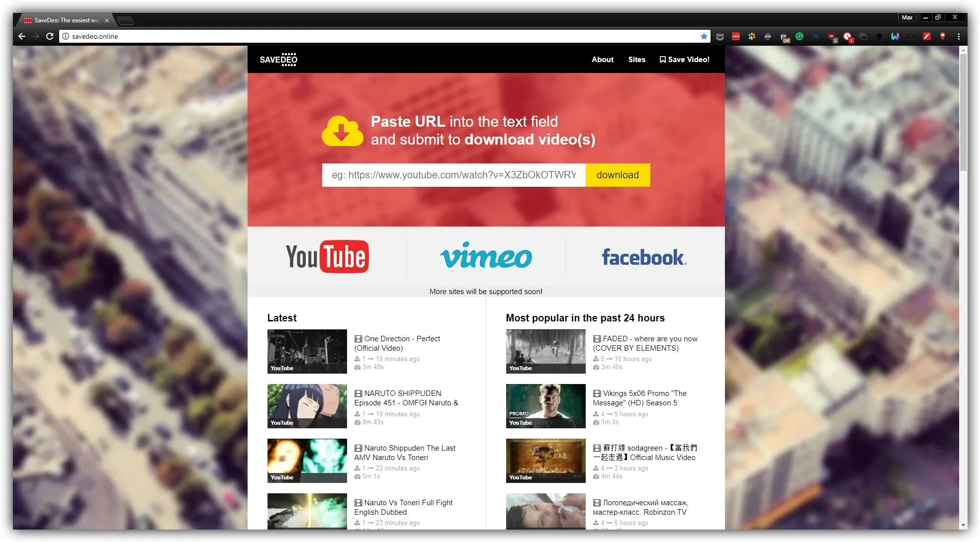Open the Pocket extension icon
This screenshot has height=542, width=980.
tap(719, 36)
